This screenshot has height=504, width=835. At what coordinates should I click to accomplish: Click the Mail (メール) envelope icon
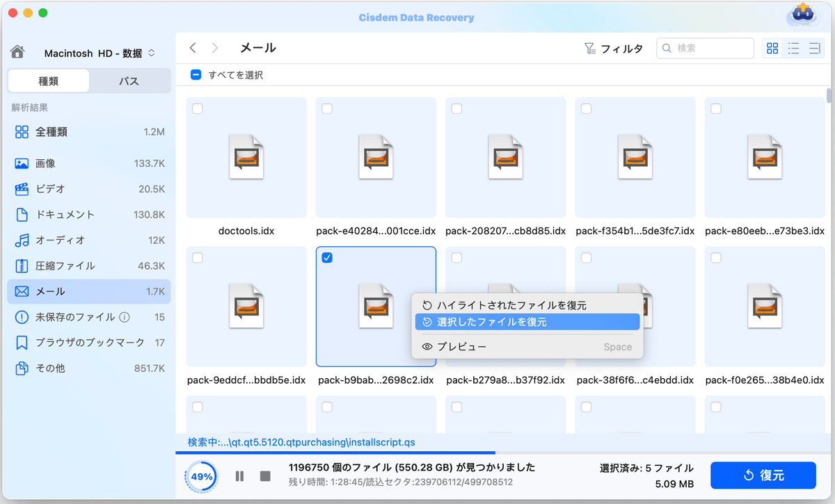pyautogui.click(x=22, y=292)
